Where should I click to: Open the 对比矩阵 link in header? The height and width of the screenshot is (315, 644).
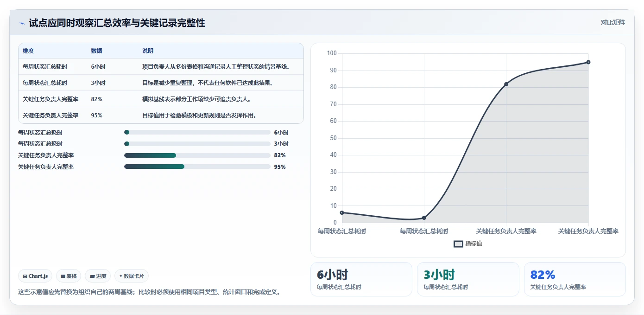(x=612, y=22)
